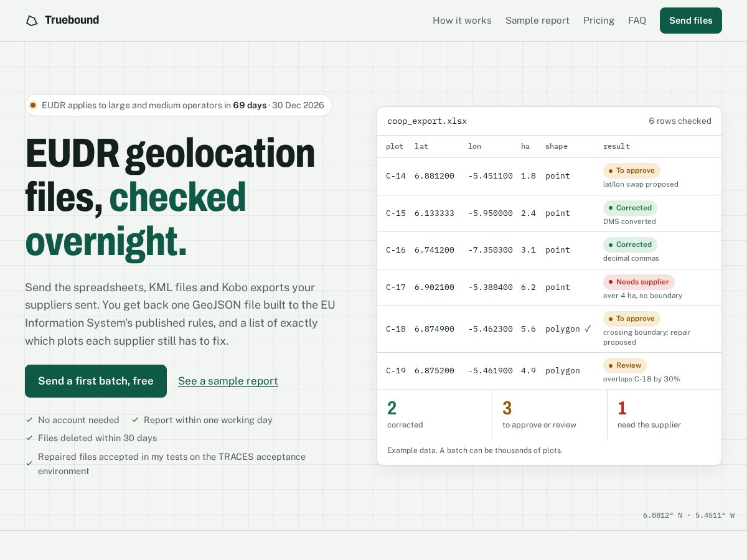Click longitude value -7.350300
747x560 pixels.
click(491, 250)
